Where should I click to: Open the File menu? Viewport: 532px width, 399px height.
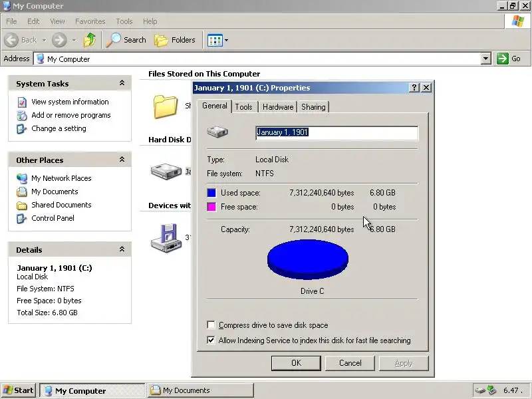pos(11,21)
